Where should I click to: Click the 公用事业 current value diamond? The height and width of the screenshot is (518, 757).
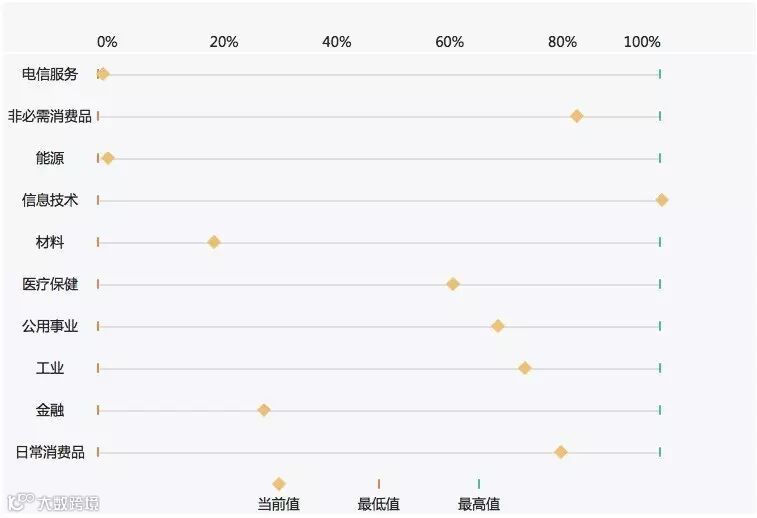coord(497,326)
